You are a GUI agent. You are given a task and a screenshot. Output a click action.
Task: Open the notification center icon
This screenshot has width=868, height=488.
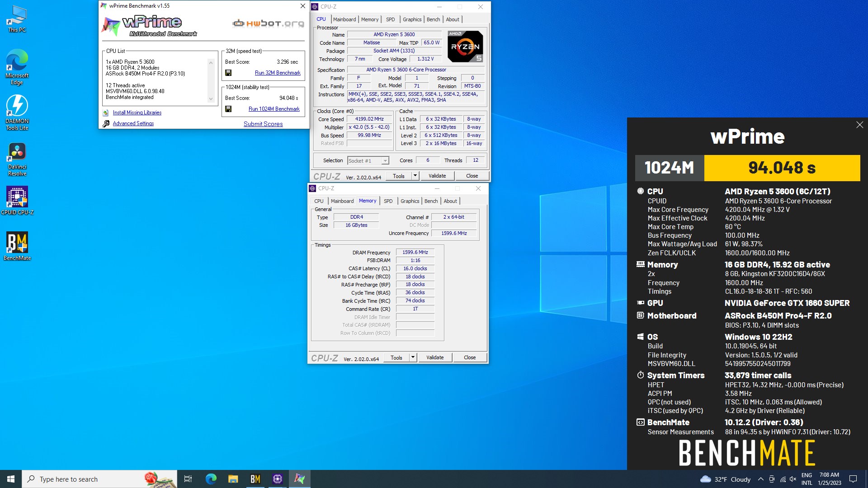[853, 479]
